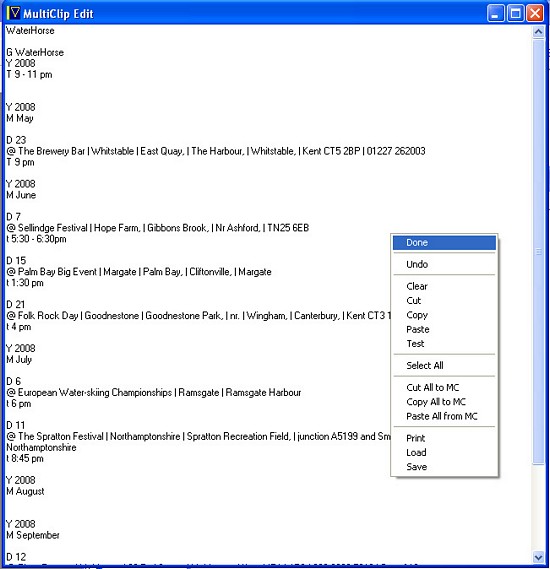Screen dimensions: 550x569
Task: Minimize the MultiClip Edit window
Action: point(495,13)
